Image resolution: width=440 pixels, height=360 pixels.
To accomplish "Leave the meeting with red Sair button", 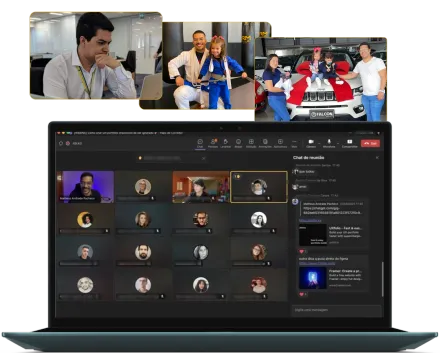I will [x=370, y=143].
